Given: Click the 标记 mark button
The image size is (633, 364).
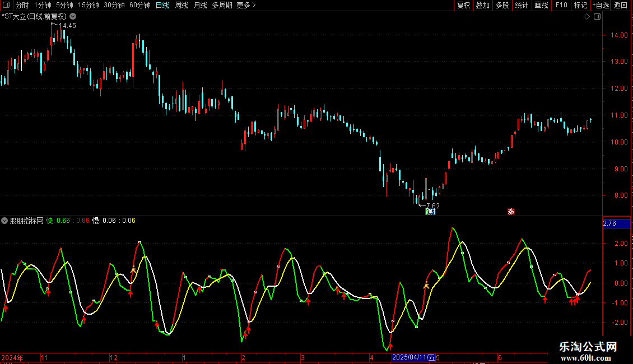Looking at the screenshot, I should pyautogui.click(x=580, y=5).
